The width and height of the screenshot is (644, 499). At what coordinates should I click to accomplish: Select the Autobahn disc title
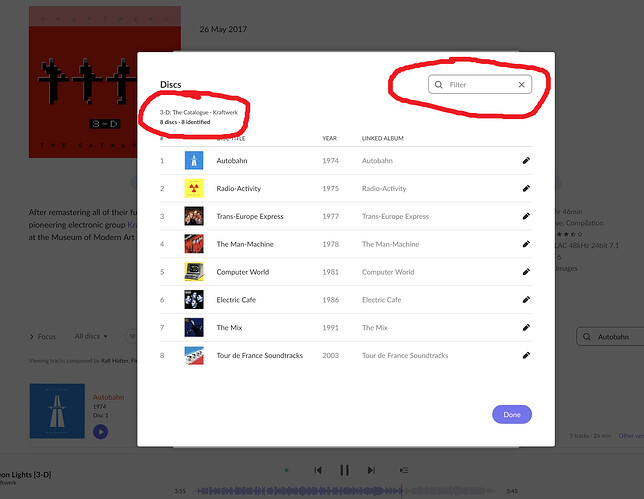[x=232, y=161]
